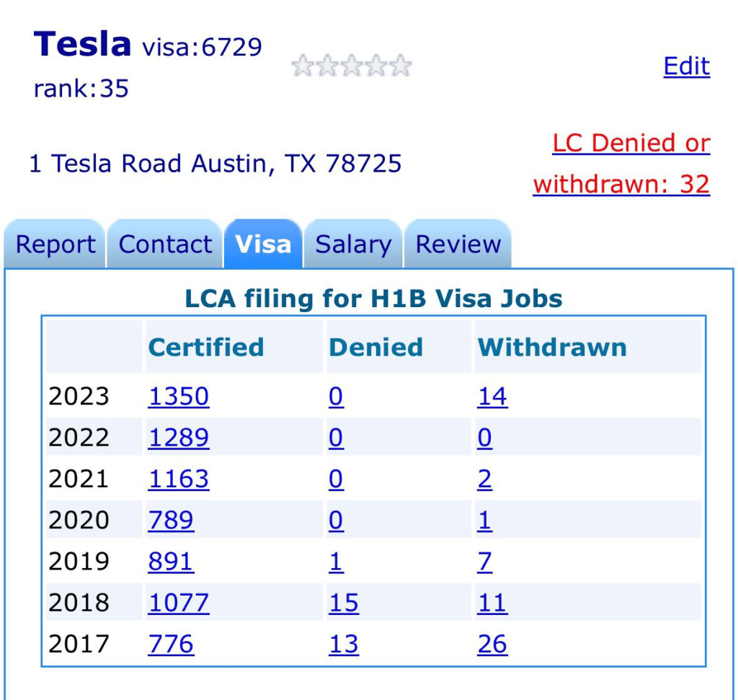738x700 pixels.
Task: Go to the Review tab
Action: [458, 244]
